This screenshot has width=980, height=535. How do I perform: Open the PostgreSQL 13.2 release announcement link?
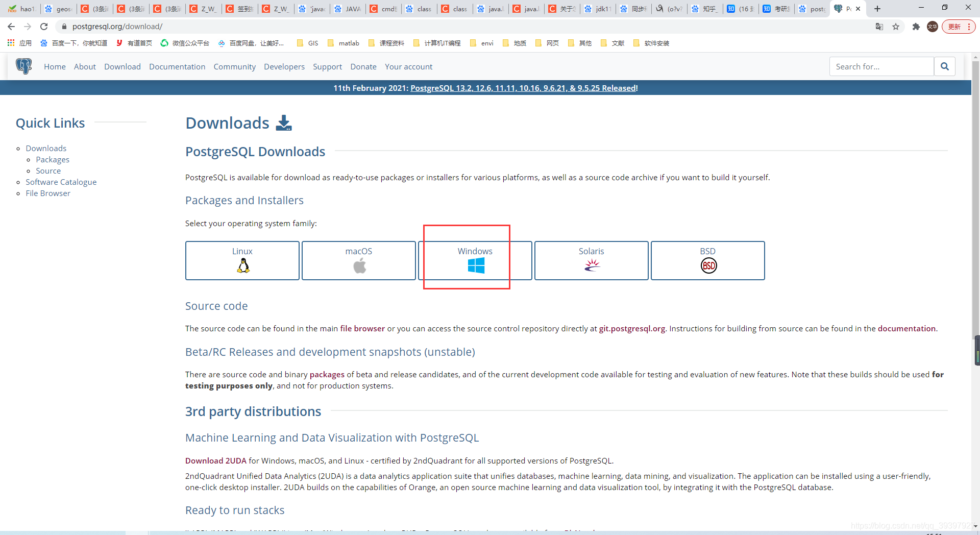524,88
